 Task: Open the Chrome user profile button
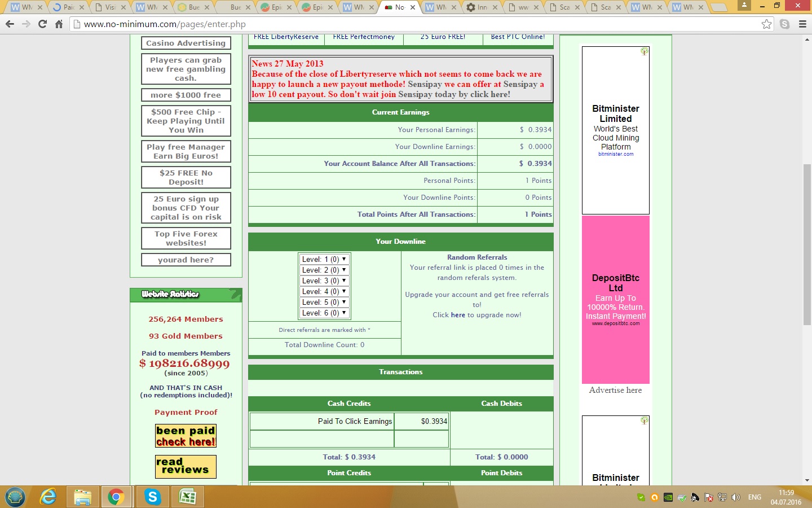pyautogui.click(x=744, y=5)
